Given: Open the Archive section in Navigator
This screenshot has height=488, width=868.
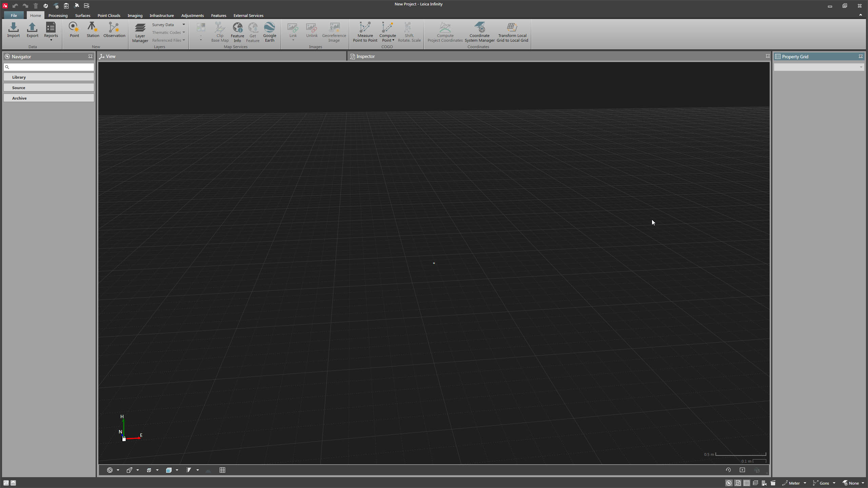Looking at the screenshot, I should click(x=49, y=98).
